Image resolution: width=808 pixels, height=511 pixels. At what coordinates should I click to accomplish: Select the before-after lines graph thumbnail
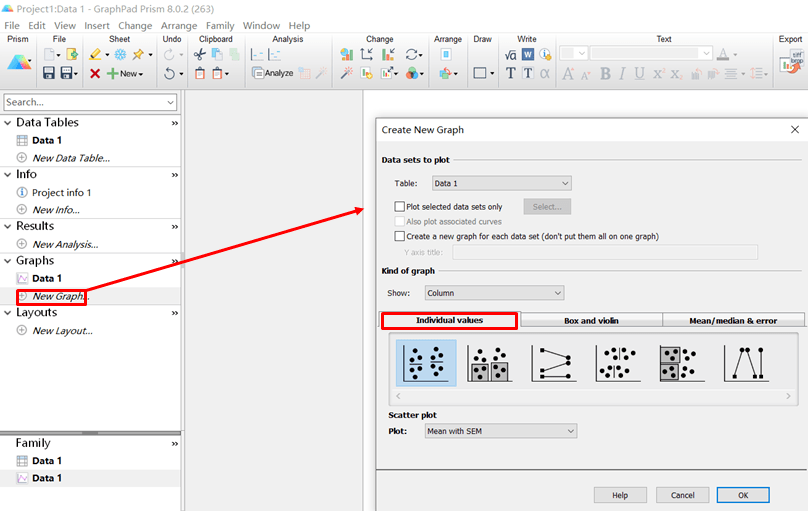point(554,364)
